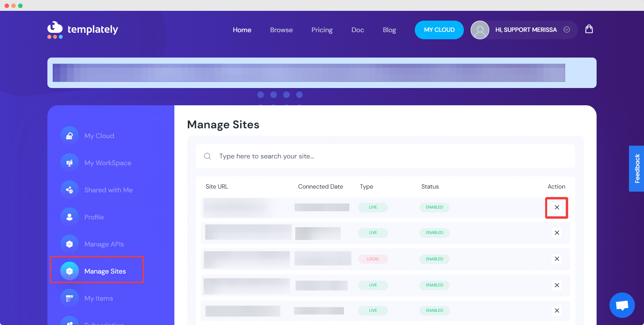The width and height of the screenshot is (644, 325).
Task: Click the search magnifier icon
Action: tap(207, 156)
